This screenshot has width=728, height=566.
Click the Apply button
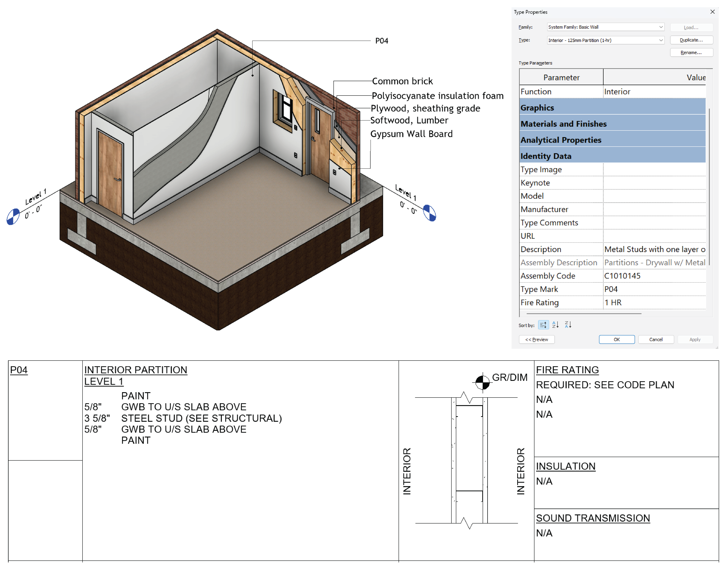695,339
